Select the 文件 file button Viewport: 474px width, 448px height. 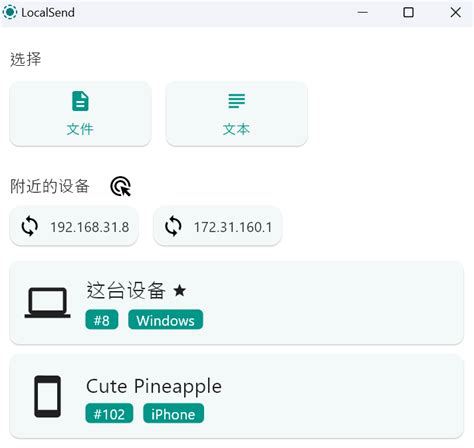[x=80, y=114]
